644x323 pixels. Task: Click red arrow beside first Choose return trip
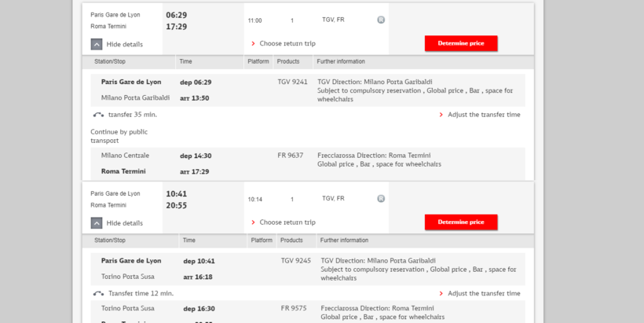(x=253, y=44)
